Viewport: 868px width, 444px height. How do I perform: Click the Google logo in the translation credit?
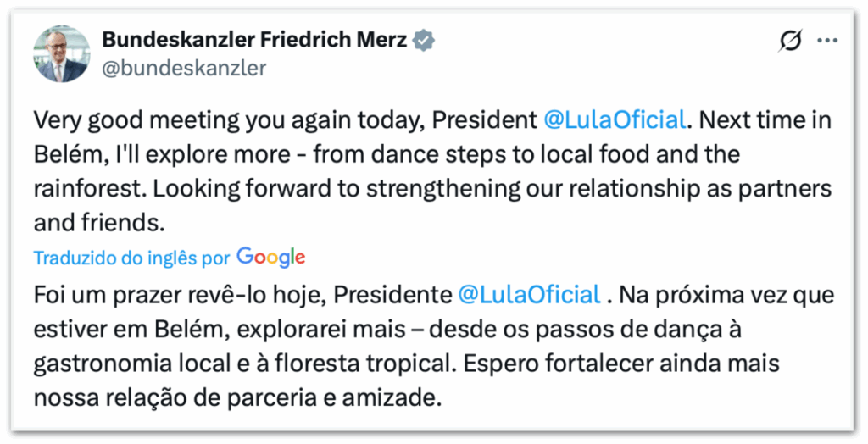pos(270,257)
